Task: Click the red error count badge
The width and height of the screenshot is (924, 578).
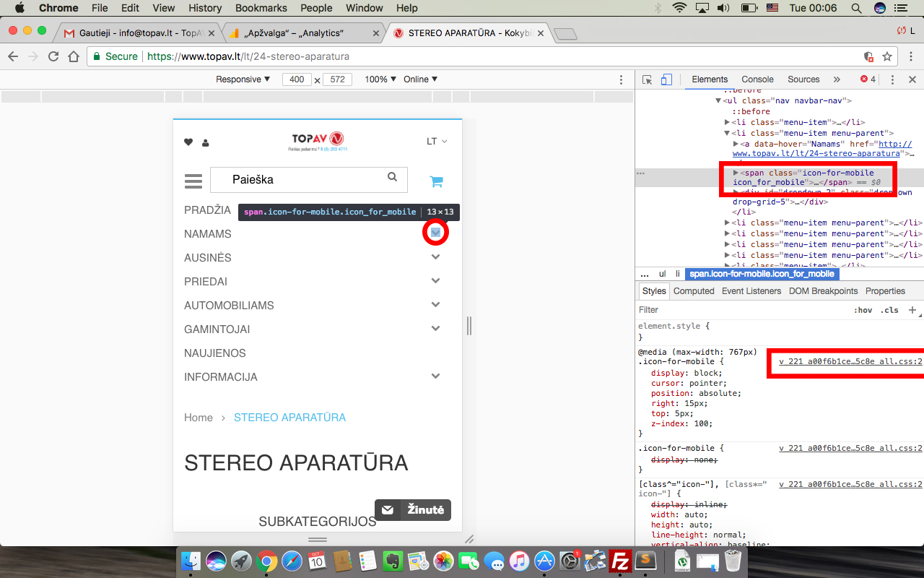Action: click(868, 79)
